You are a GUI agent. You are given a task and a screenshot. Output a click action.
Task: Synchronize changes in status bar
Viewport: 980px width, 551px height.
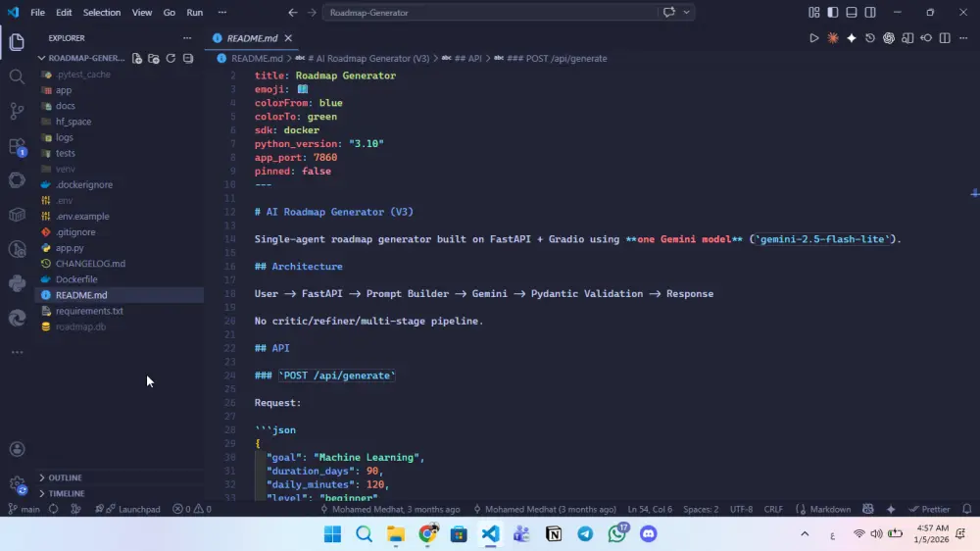pyautogui.click(x=54, y=509)
